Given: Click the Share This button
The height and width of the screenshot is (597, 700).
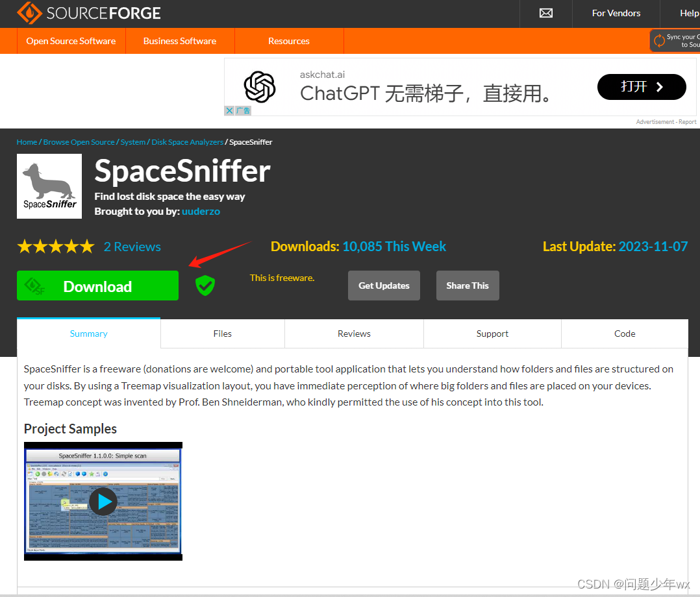Looking at the screenshot, I should coord(468,286).
